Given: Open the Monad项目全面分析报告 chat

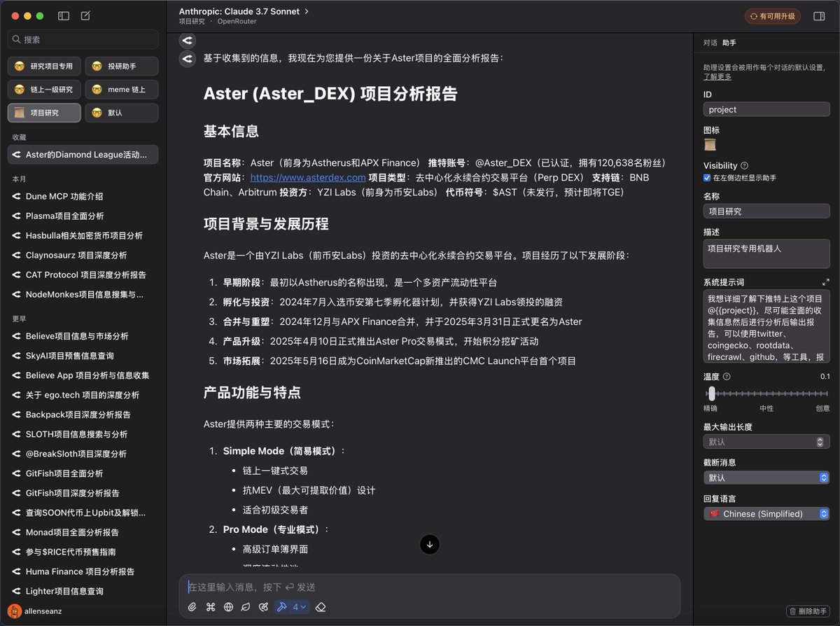Looking at the screenshot, I should [83, 532].
